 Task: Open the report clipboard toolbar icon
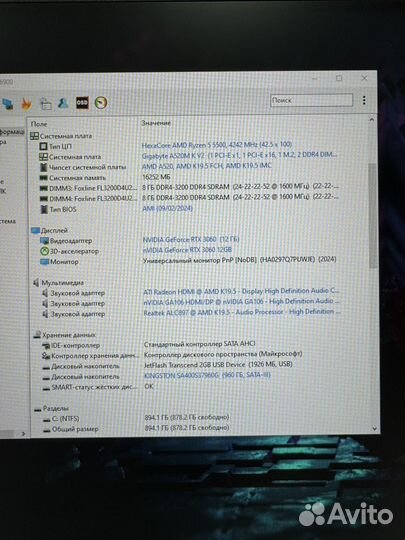pos(45,103)
